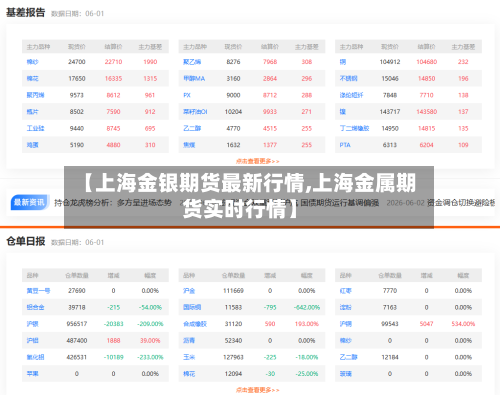Click the 国际铜 warehouse receipt link
Image resolution: width=500 pixels, height=395 pixels.
192,307
